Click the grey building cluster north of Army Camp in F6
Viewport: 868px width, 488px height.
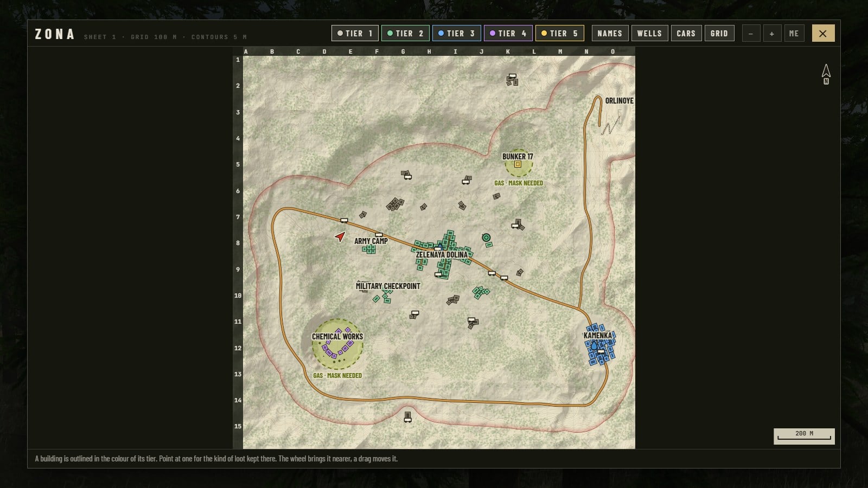tap(395, 204)
